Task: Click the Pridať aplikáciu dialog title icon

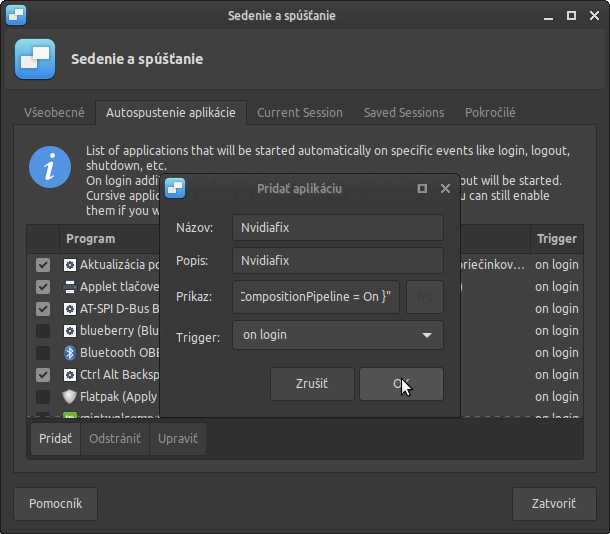Action: pos(176,188)
